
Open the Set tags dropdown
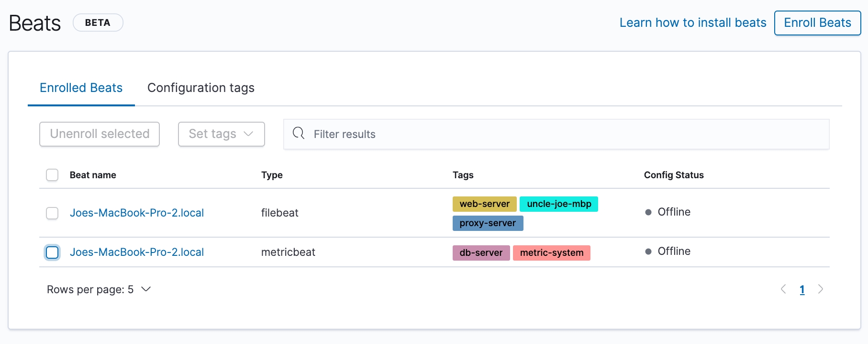pyautogui.click(x=221, y=134)
